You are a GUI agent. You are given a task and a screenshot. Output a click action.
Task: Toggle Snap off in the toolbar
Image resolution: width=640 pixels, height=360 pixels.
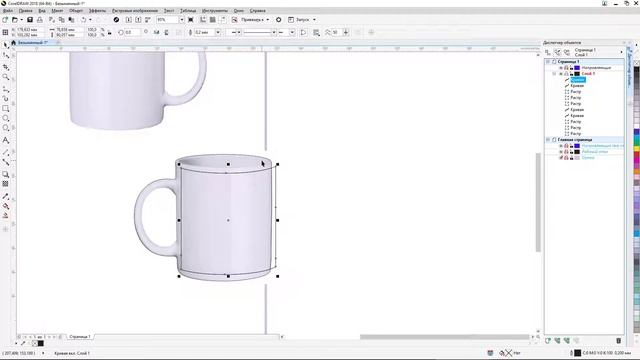pyautogui.click(x=234, y=20)
